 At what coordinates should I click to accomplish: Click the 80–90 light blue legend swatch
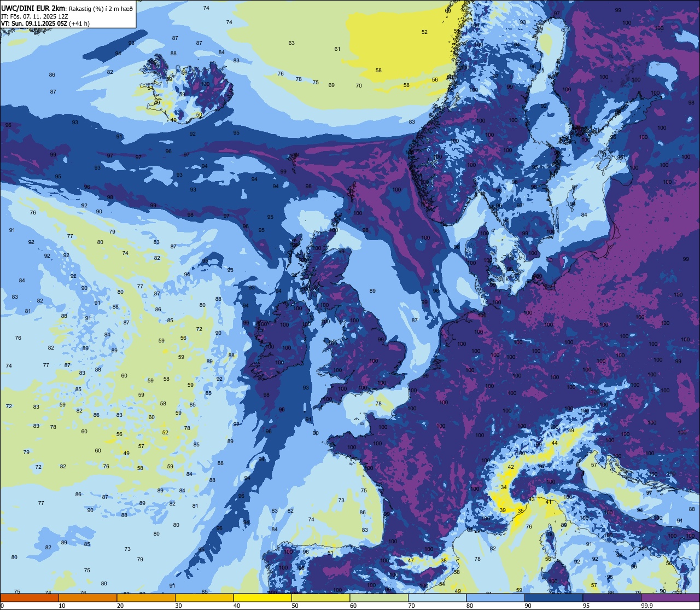click(x=495, y=598)
